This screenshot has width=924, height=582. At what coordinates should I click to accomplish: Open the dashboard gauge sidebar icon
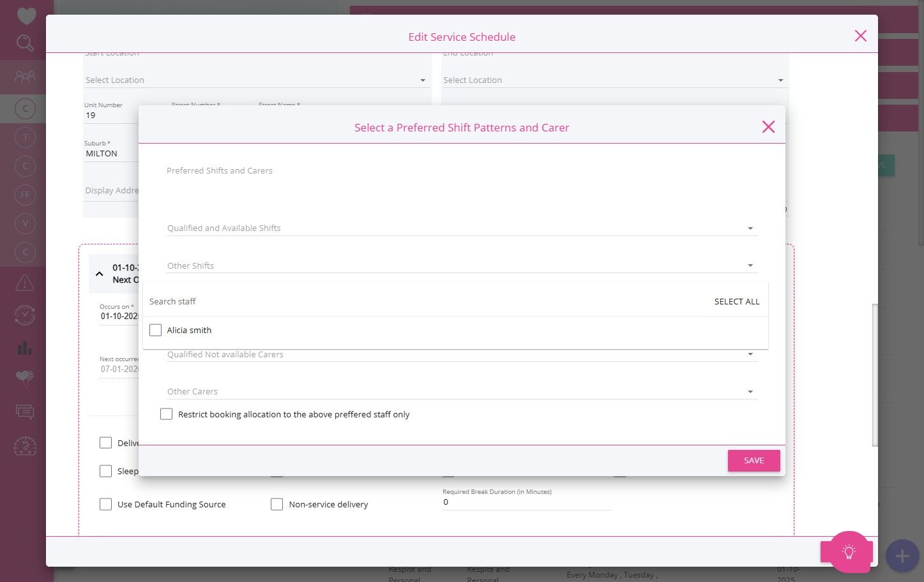[x=25, y=446]
